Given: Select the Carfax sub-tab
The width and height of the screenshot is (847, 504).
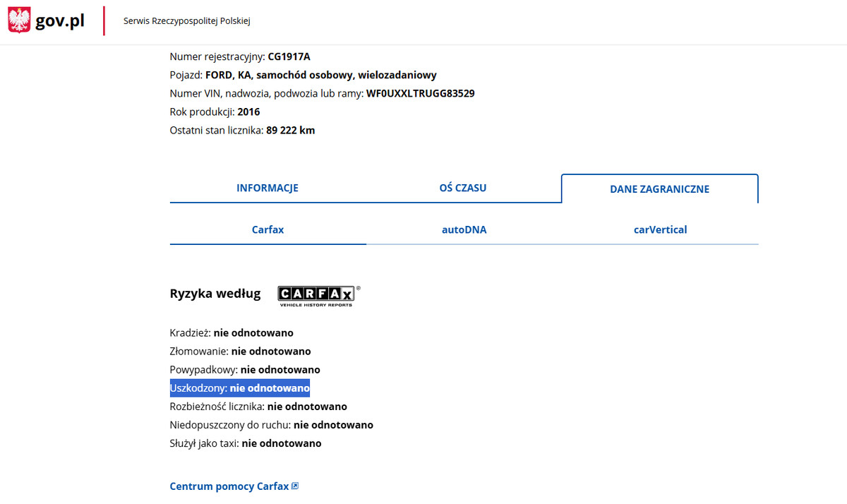Looking at the screenshot, I should point(268,229).
